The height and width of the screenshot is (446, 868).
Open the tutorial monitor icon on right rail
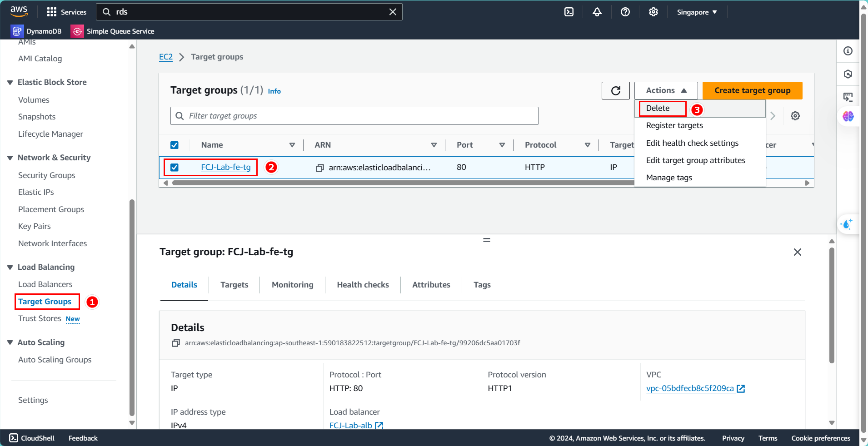click(848, 97)
